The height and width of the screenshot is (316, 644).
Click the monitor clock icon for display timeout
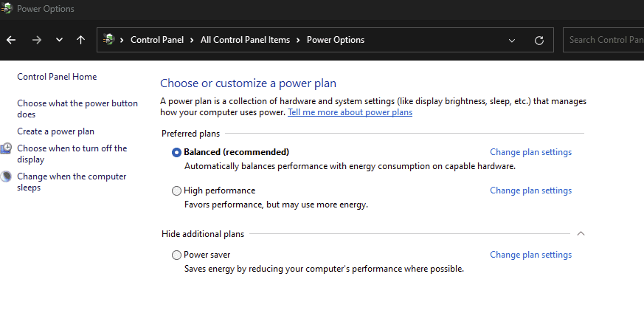(x=6, y=148)
